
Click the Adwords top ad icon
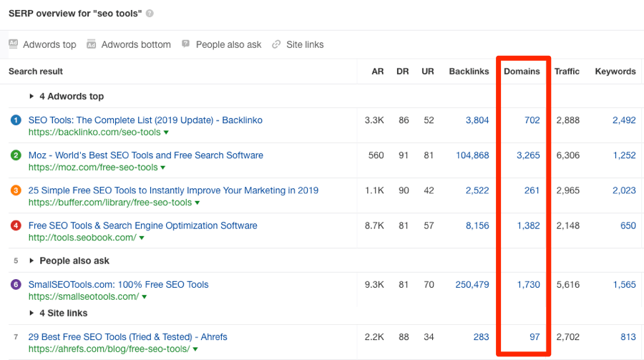coord(13,44)
